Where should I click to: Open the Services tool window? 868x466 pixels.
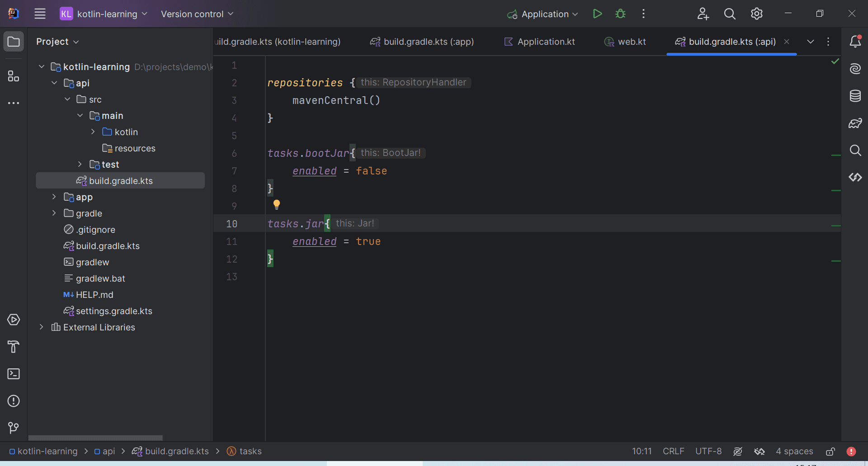click(x=14, y=320)
